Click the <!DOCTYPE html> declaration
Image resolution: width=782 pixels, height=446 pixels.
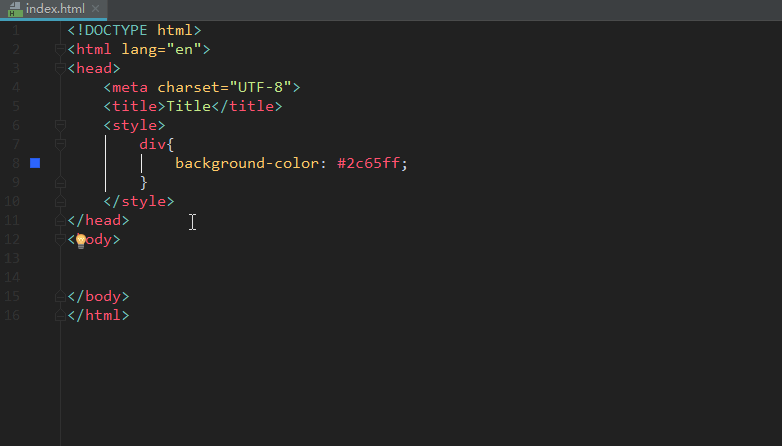135,30
